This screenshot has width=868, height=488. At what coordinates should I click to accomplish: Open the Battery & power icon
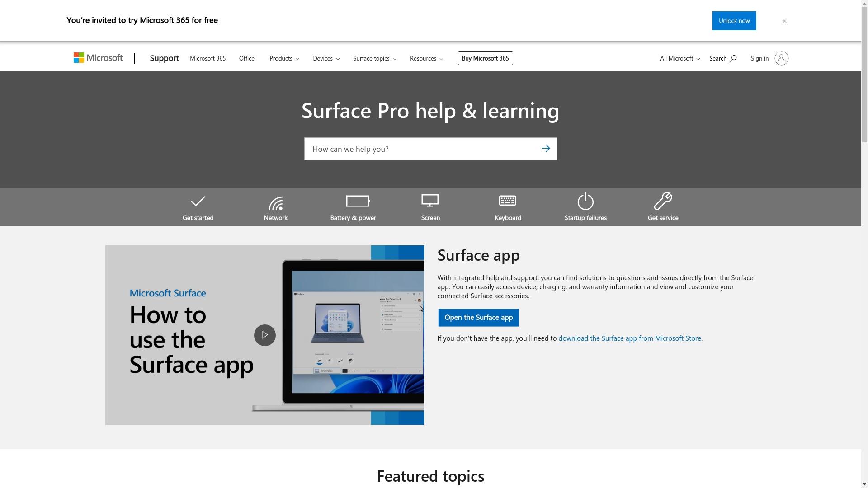358,201
